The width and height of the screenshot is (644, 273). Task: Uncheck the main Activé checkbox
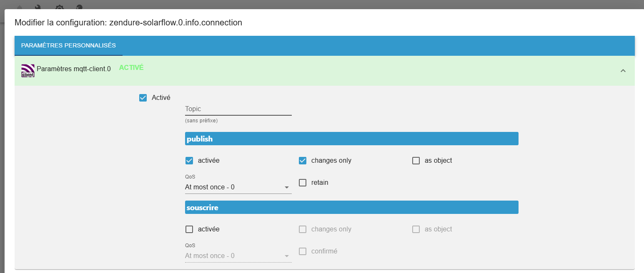pyautogui.click(x=143, y=98)
